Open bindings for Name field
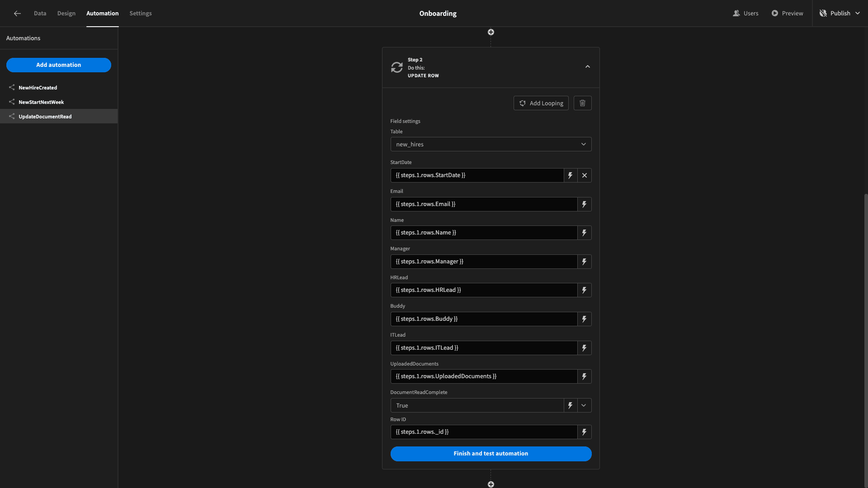Screen dimensions: 868x488 [x=585, y=233]
